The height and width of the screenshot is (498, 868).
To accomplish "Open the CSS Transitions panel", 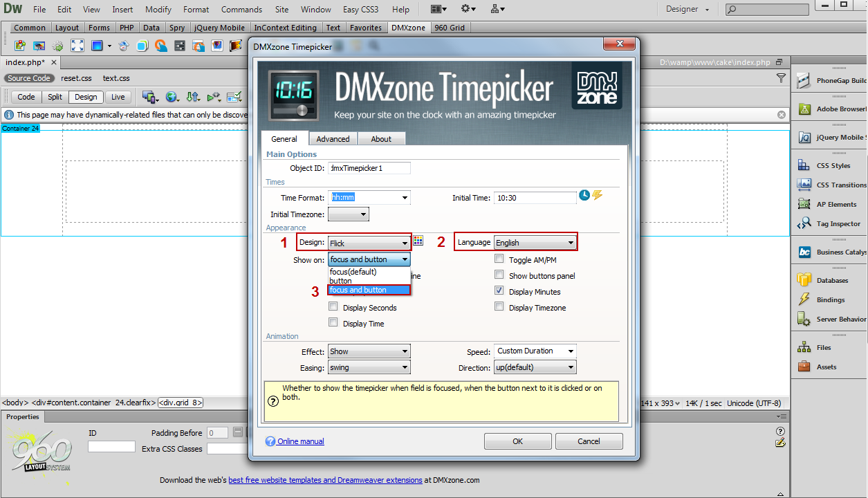I will coord(833,185).
